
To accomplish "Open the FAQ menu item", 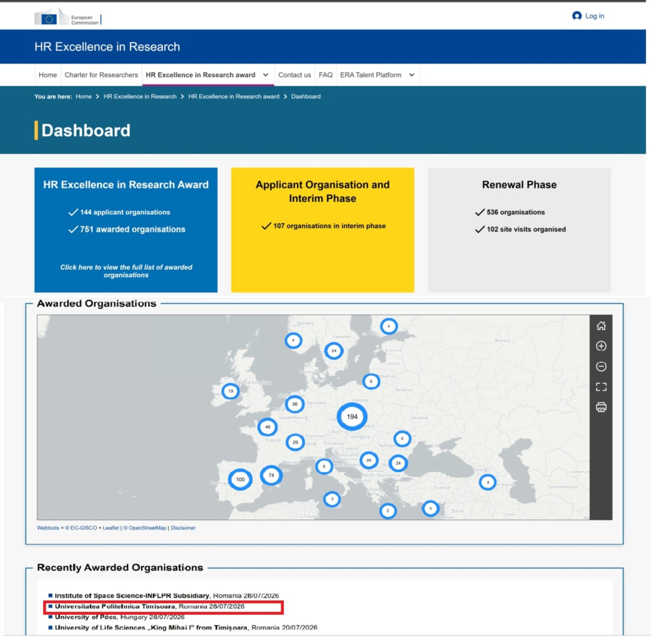I will (x=325, y=75).
